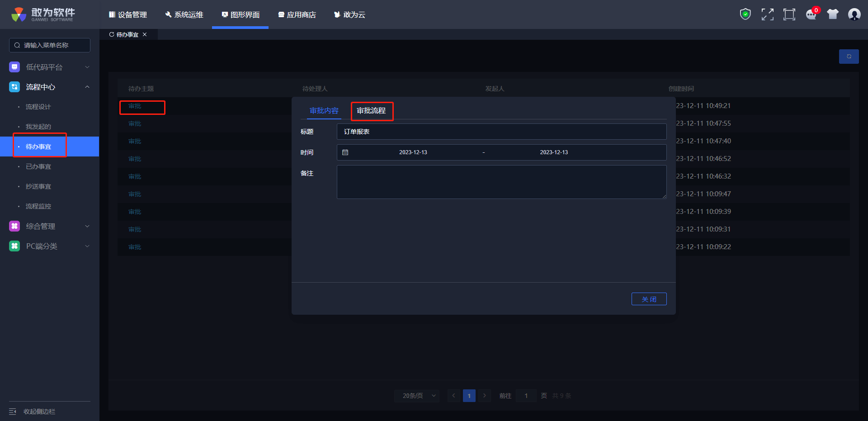The width and height of the screenshot is (868, 421).
Task: Open the theme shirt icon
Action: pyautogui.click(x=832, y=14)
